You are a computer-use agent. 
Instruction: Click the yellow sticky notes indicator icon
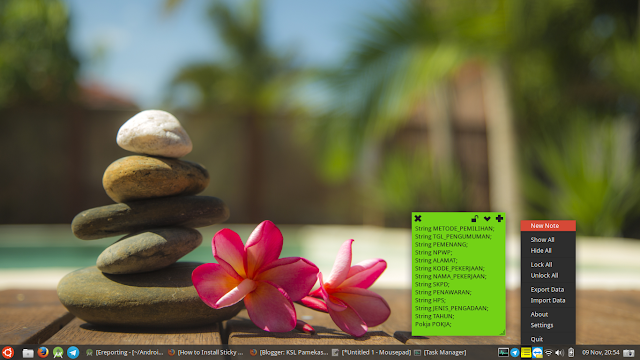pyautogui.click(x=526, y=352)
